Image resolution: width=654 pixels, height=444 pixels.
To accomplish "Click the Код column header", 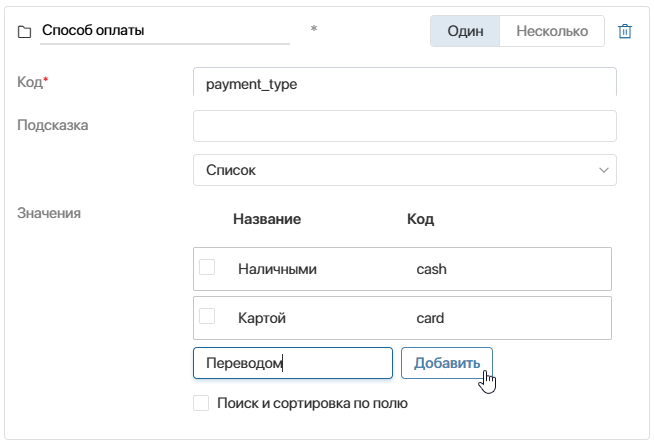I will pos(420,219).
